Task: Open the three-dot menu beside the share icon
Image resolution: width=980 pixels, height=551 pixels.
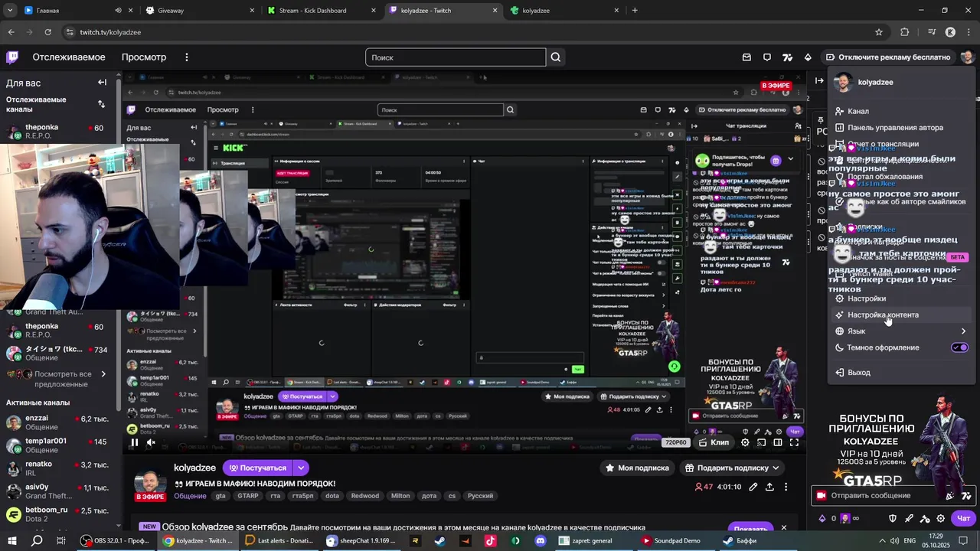Action: tap(786, 487)
